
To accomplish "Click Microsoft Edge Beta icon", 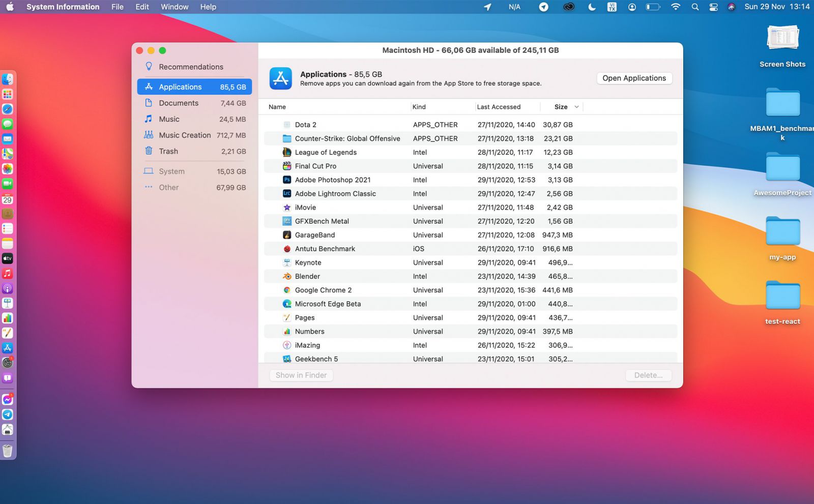I will (x=287, y=304).
